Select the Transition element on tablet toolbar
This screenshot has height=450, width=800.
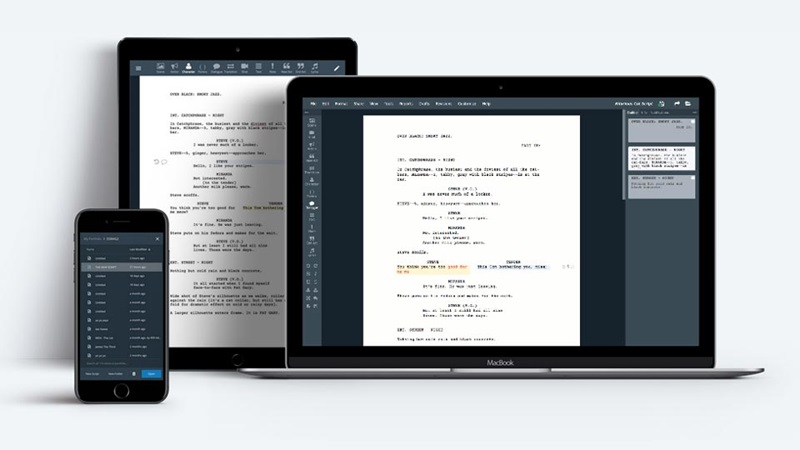point(231,68)
